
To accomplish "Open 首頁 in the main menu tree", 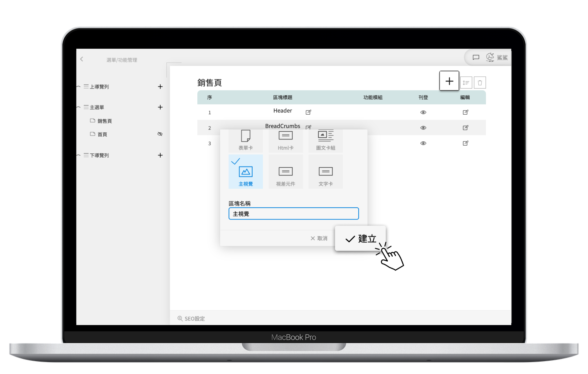I will coord(102,134).
